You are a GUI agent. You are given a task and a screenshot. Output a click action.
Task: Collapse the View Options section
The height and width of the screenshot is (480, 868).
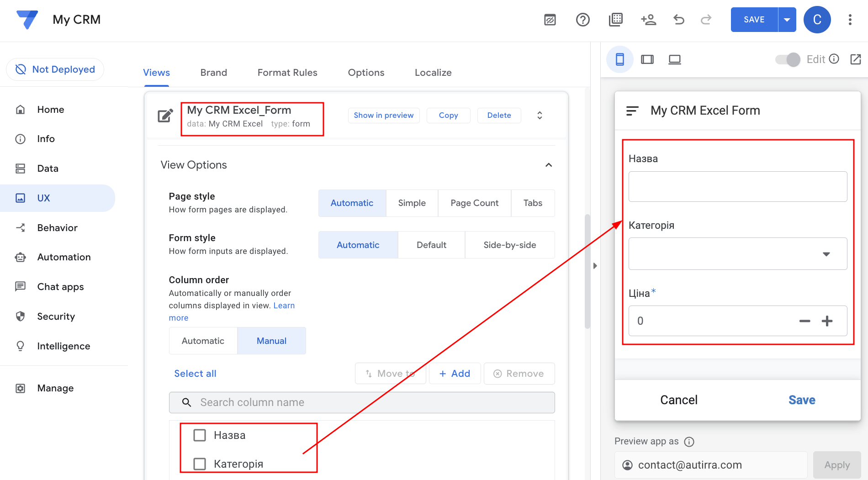point(549,165)
